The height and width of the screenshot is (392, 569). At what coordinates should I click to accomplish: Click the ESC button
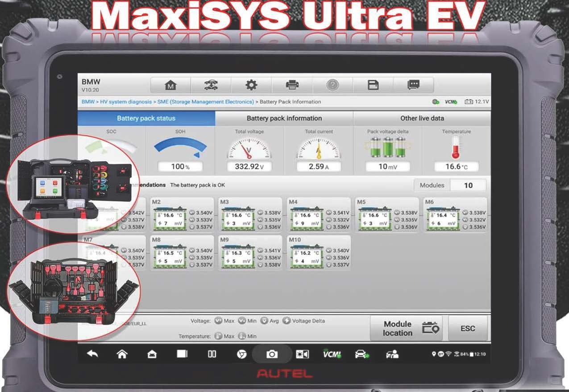(468, 329)
